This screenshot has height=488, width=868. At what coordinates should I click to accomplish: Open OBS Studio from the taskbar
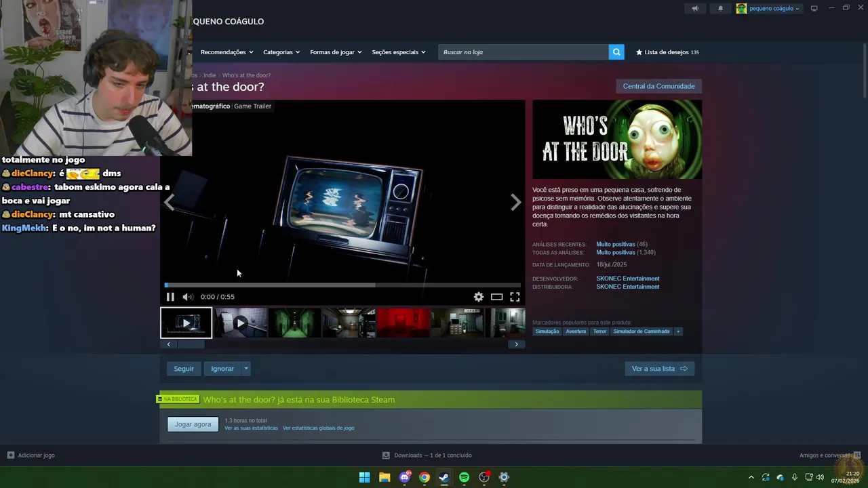point(484,477)
